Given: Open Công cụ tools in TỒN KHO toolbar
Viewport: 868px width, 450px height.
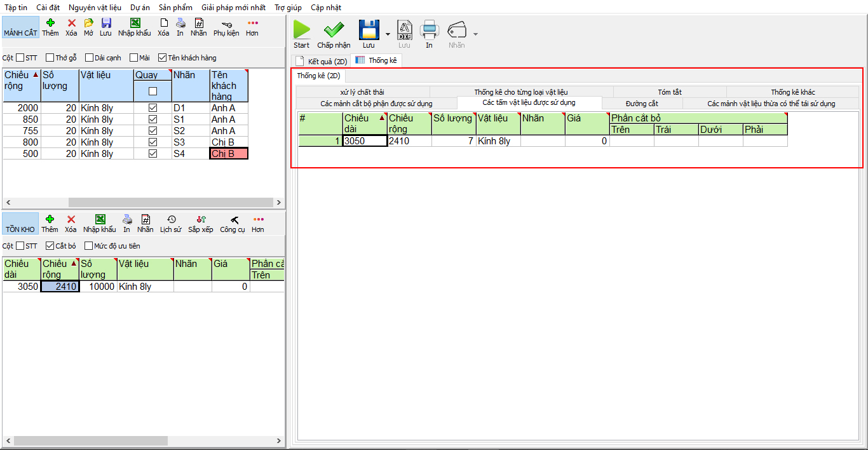Looking at the screenshot, I should click(x=233, y=219).
